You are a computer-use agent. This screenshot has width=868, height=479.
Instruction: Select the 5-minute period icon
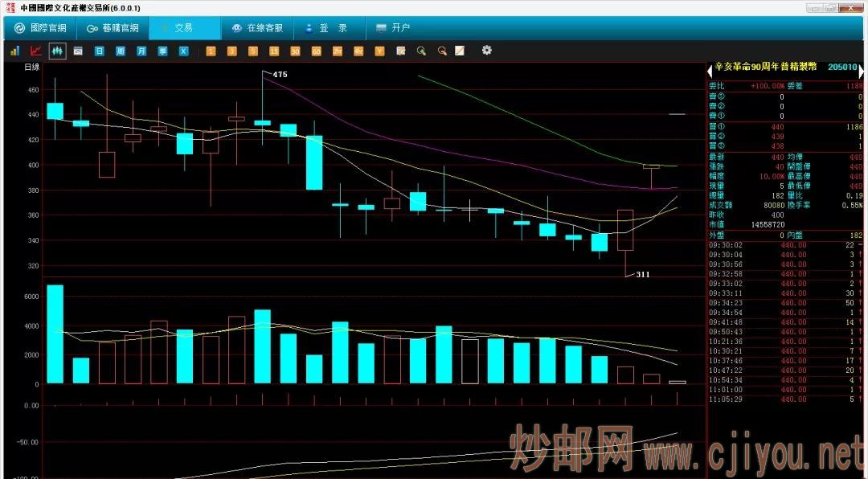(x=253, y=51)
